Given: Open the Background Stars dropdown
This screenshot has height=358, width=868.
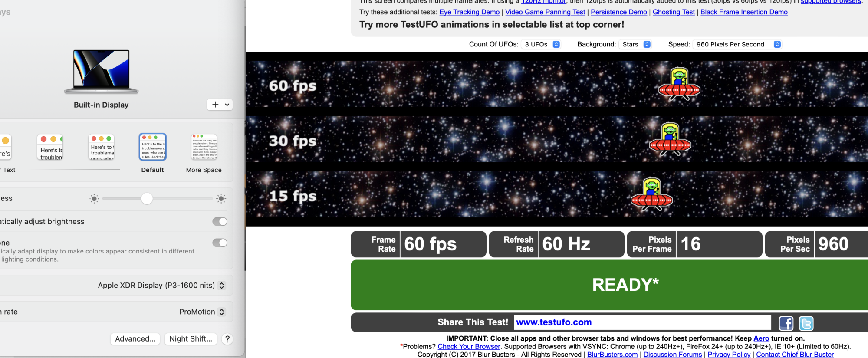Looking at the screenshot, I should (x=635, y=44).
